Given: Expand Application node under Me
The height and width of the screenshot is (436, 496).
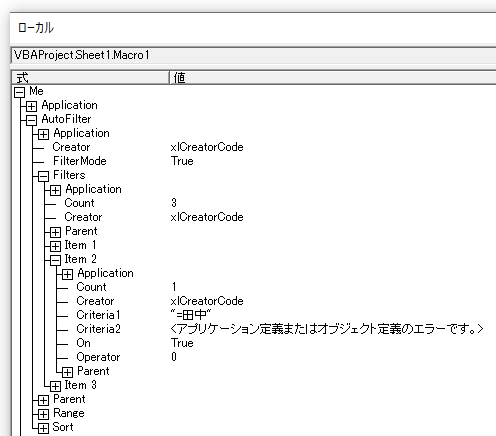Looking at the screenshot, I should (31, 106).
